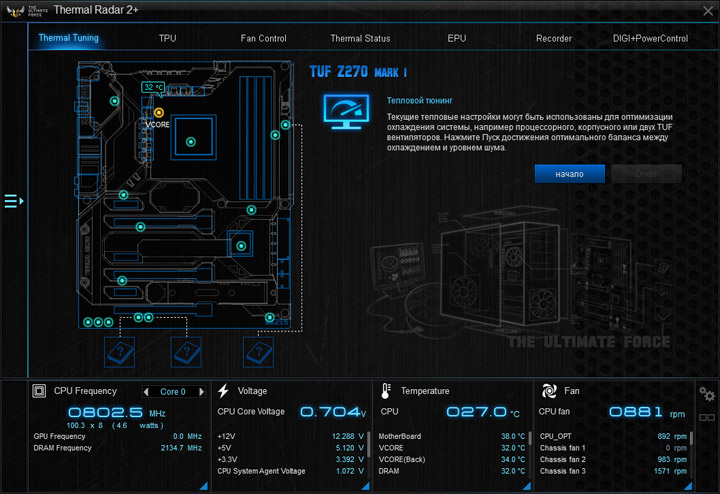Click the panel layout icon below gear
Screen dimensions: 720x494
706,417
